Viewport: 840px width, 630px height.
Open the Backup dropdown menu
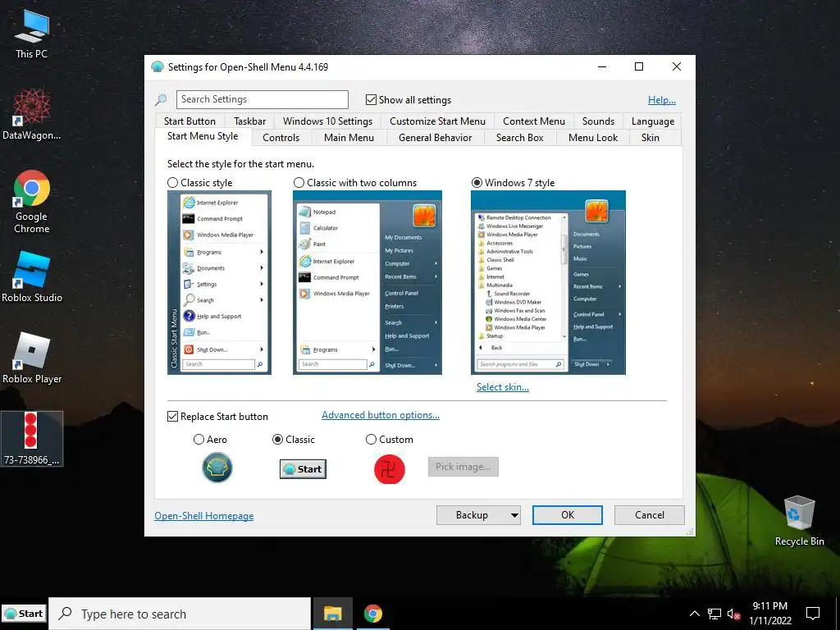(478, 515)
